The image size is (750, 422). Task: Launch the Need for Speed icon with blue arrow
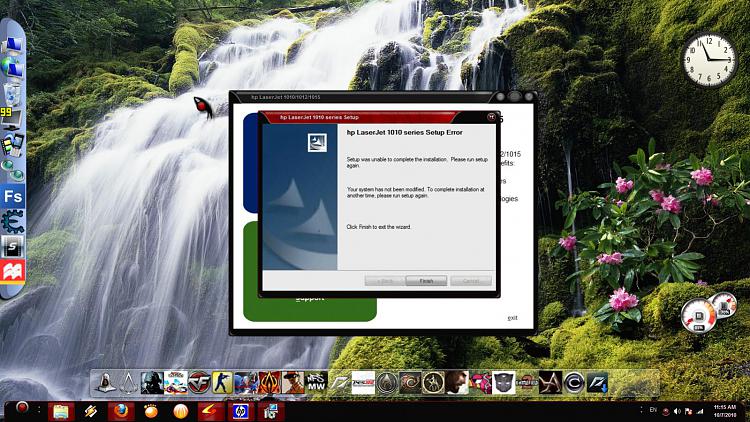click(597, 383)
